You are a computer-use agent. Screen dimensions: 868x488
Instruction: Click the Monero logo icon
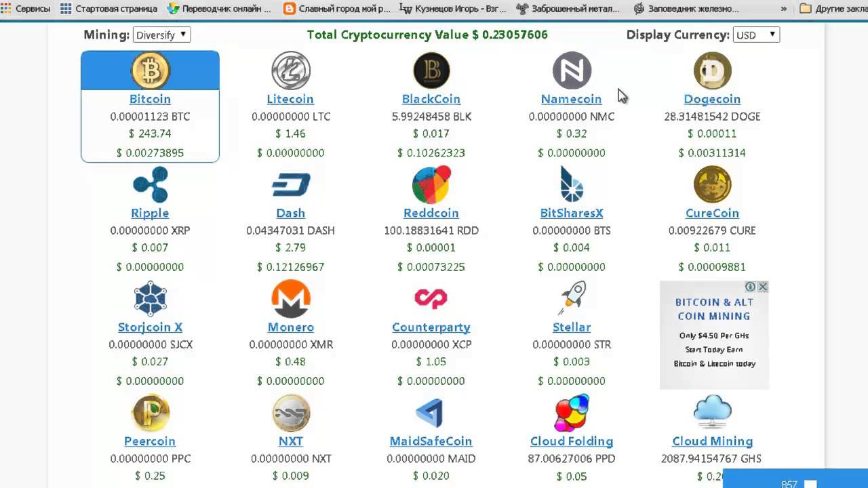tap(290, 298)
